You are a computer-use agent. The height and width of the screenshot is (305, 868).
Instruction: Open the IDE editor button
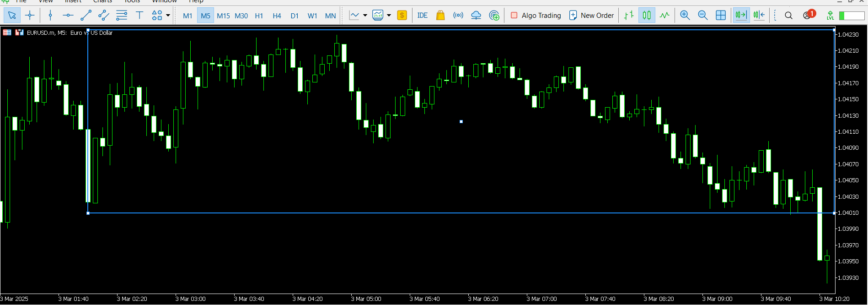[x=422, y=16]
